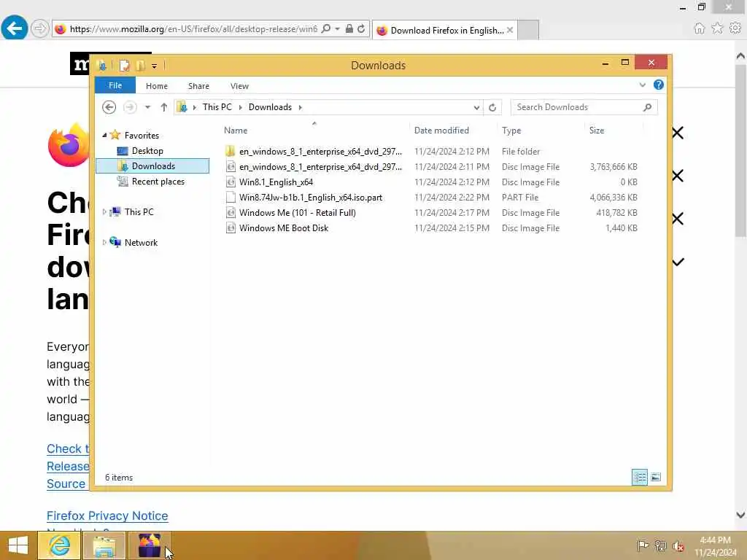Image resolution: width=747 pixels, height=560 pixels.
Task: Expand the This PC tree node
Action: pos(104,212)
